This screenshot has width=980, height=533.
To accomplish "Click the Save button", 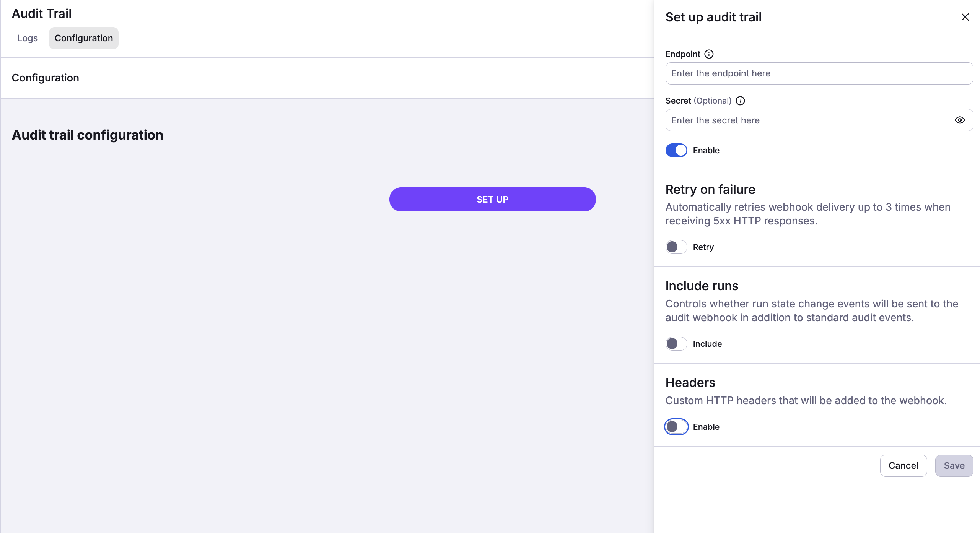I will pyautogui.click(x=954, y=465).
